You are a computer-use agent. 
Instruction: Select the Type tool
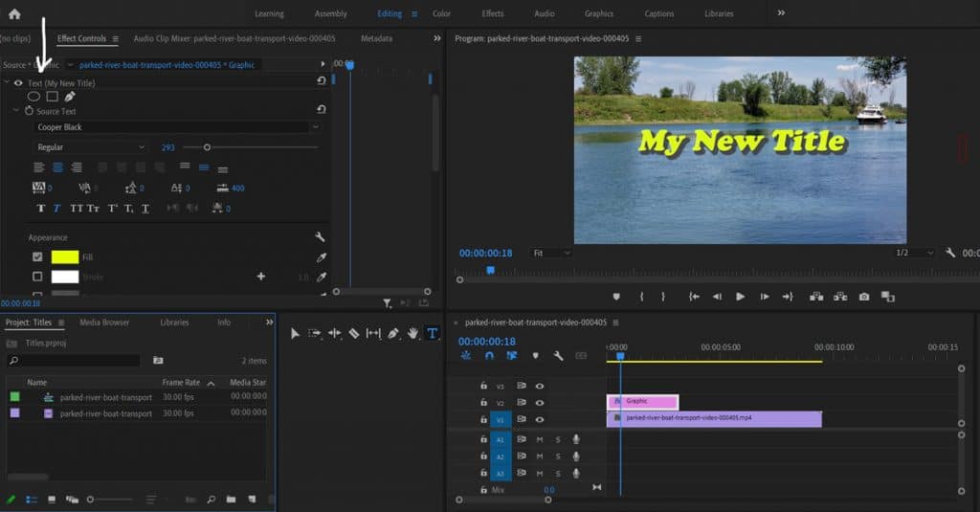[x=432, y=333]
